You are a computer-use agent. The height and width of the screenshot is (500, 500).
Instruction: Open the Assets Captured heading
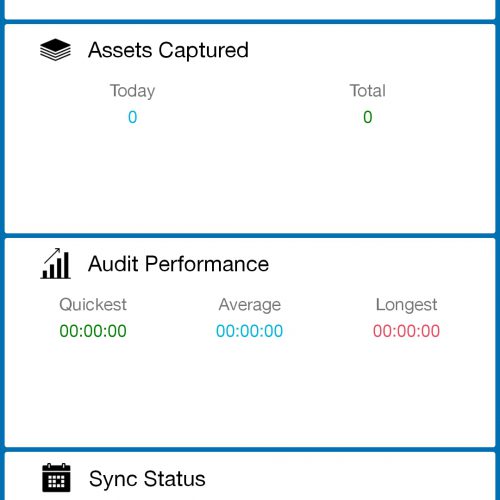point(168,50)
